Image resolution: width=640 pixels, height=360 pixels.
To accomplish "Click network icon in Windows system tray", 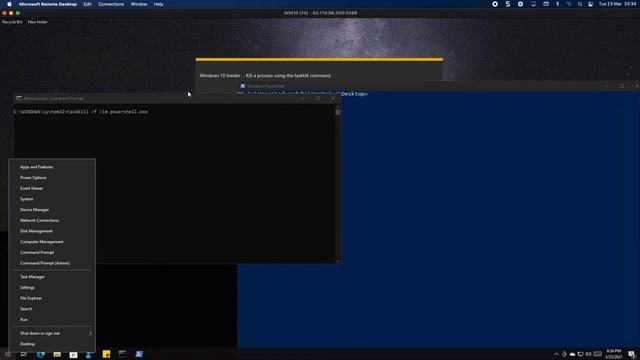I will [580, 354].
